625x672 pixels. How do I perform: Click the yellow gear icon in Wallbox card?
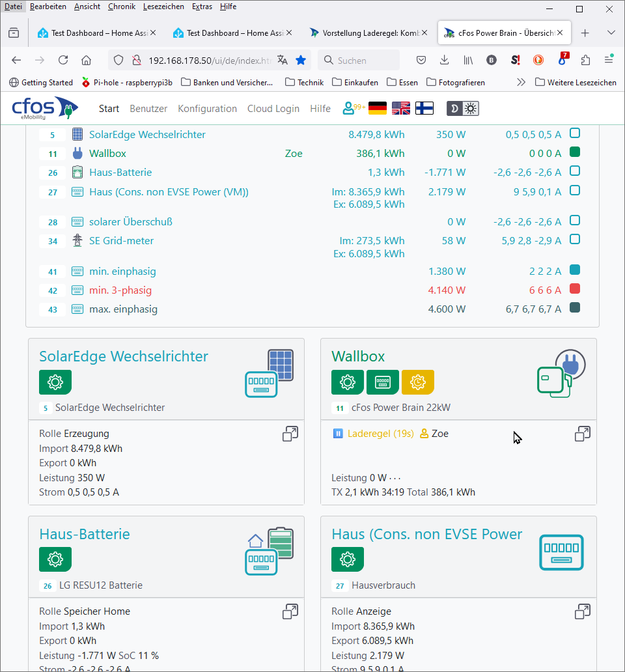pyautogui.click(x=418, y=382)
